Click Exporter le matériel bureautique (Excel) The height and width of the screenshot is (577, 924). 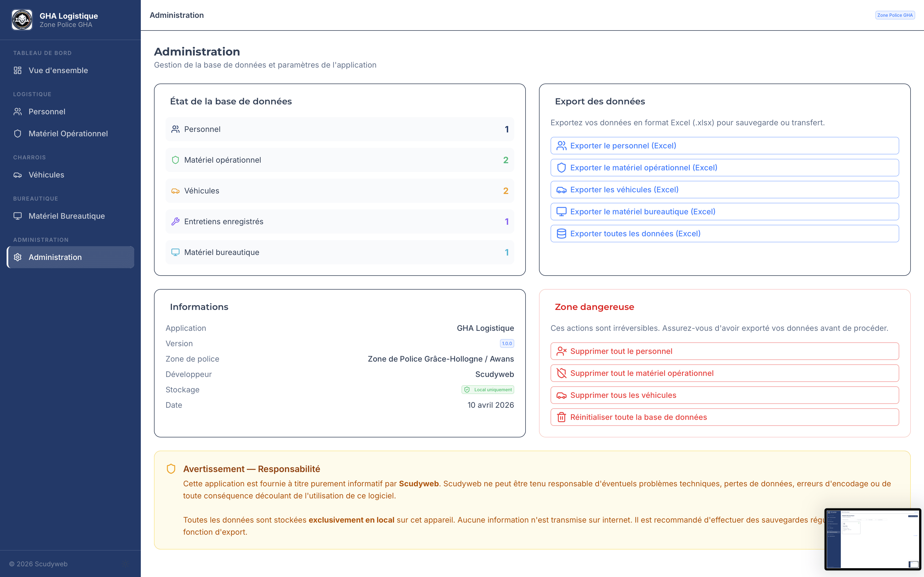(x=724, y=211)
